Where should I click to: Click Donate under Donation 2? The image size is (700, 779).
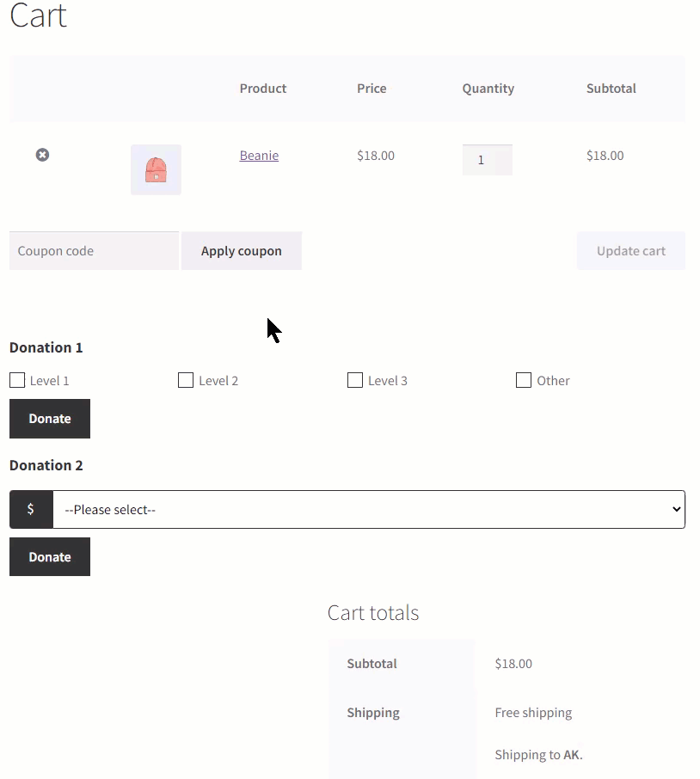[x=50, y=557]
